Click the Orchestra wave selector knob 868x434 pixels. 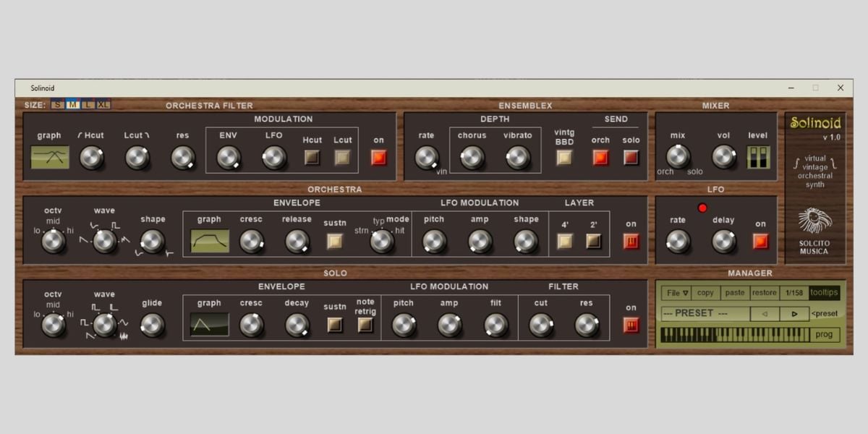(x=105, y=241)
